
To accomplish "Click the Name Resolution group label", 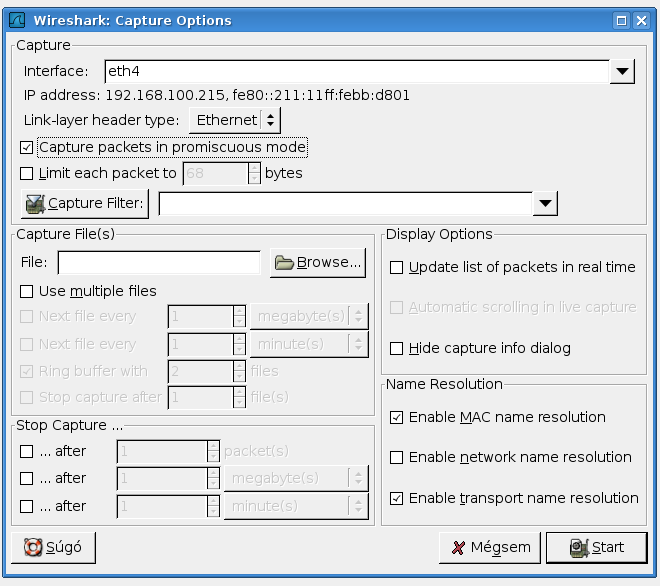I will click(x=444, y=384).
